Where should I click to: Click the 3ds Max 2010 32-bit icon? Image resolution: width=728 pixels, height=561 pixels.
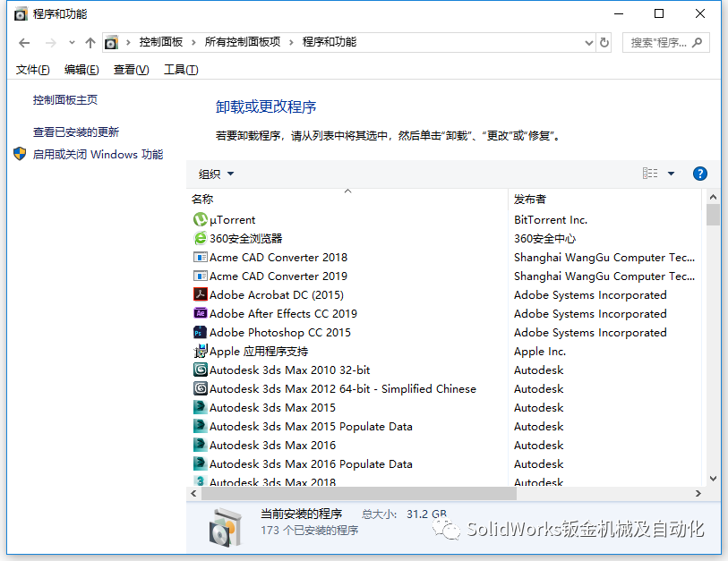(200, 370)
